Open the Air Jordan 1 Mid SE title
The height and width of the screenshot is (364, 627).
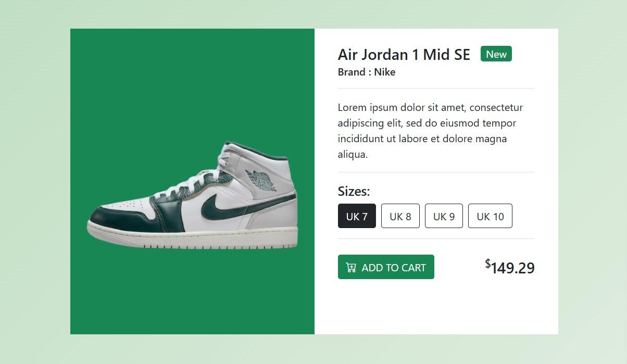coord(404,54)
